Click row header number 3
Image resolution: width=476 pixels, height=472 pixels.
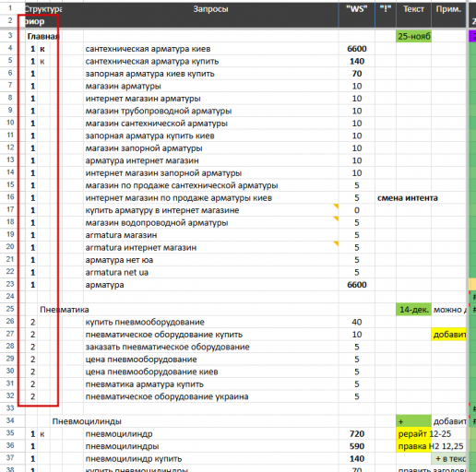pyautogui.click(x=10, y=35)
